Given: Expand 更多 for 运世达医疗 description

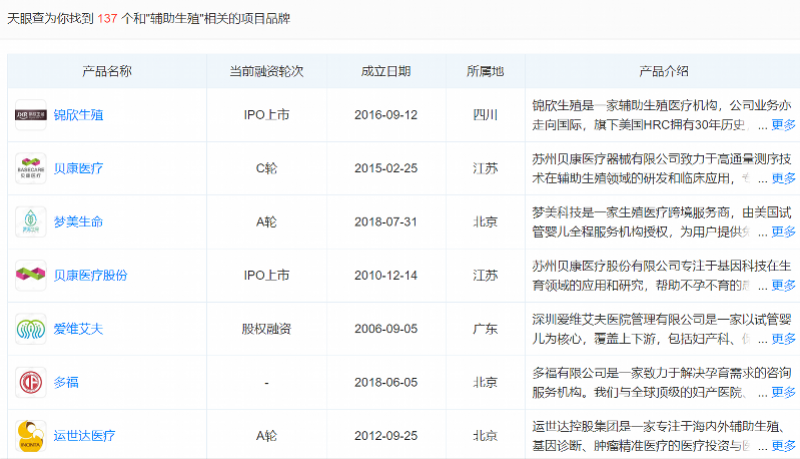Looking at the screenshot, I should point(783,446).
